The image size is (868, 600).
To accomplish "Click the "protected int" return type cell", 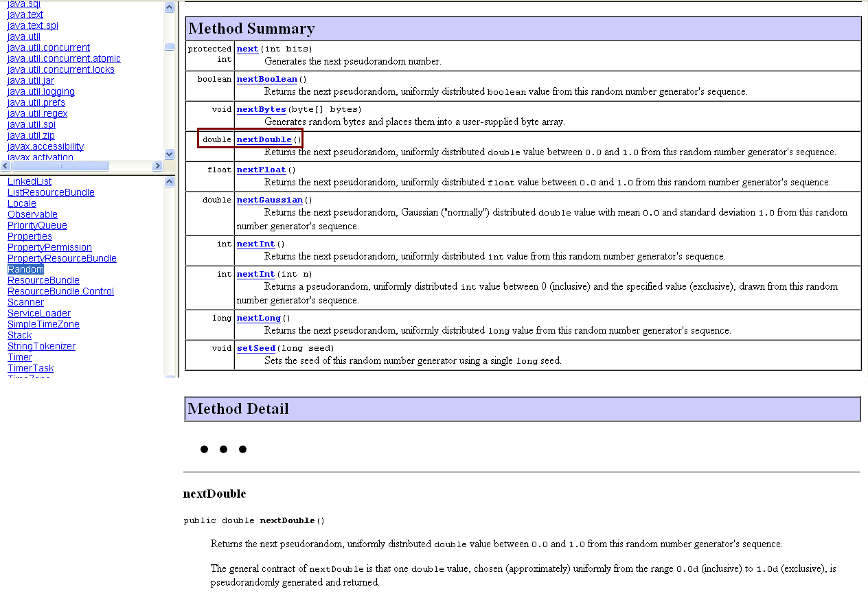I will click(210, 54).
